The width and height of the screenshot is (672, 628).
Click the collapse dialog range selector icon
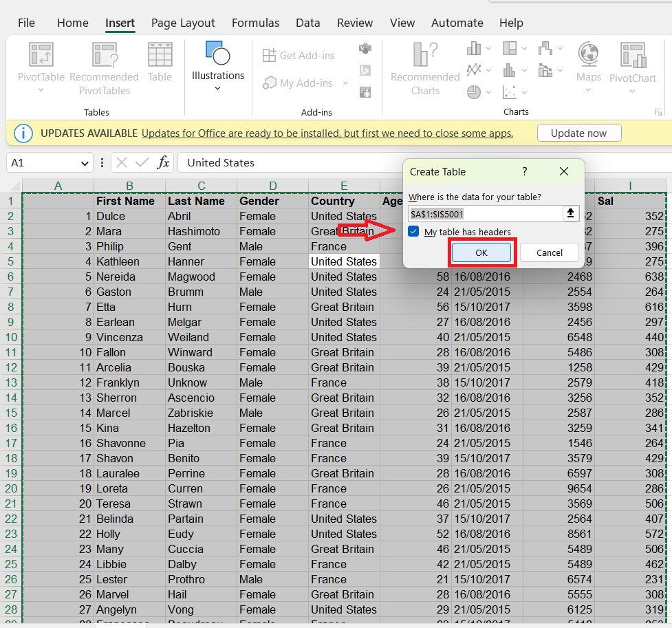click(x=570, y=213)
